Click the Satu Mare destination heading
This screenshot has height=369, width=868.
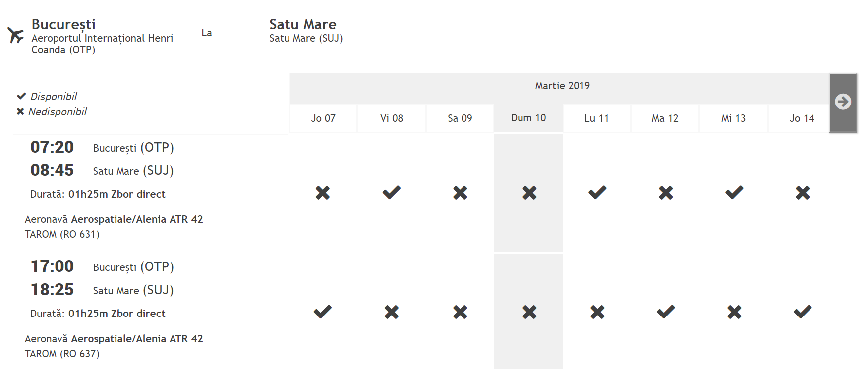pos(302,24)
